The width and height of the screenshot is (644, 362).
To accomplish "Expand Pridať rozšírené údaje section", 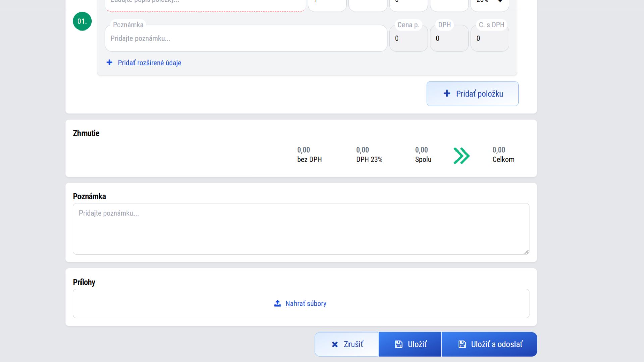I will pos(149,63).
